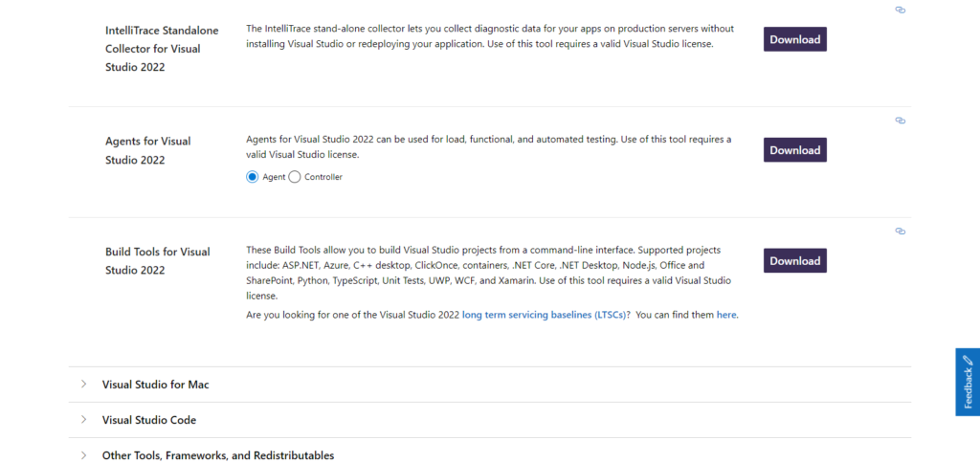Expand Other Tools, Frameworks, and Redistributables
Screen dimensions: 980x463
[x=218, y=455]
